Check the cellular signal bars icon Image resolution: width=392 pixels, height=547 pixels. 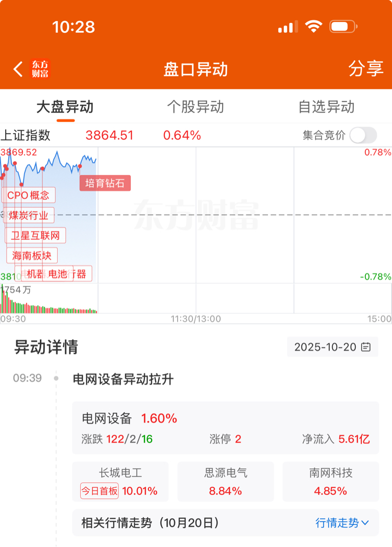tap(288, 27)
